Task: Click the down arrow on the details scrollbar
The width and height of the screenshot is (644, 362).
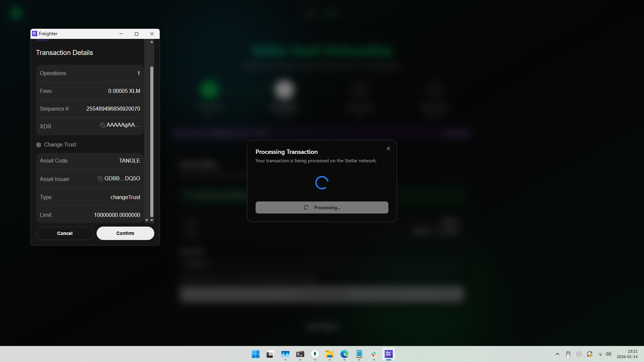Action: click(152, 221)
